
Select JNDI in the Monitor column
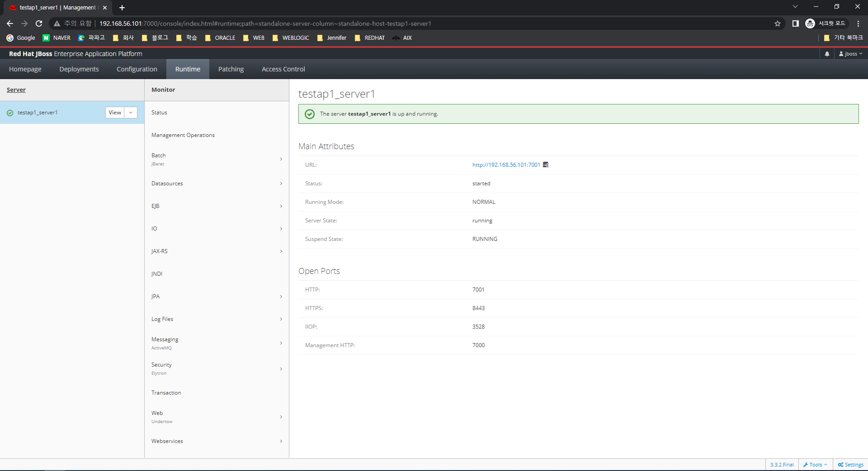click(x=217, y=274)
